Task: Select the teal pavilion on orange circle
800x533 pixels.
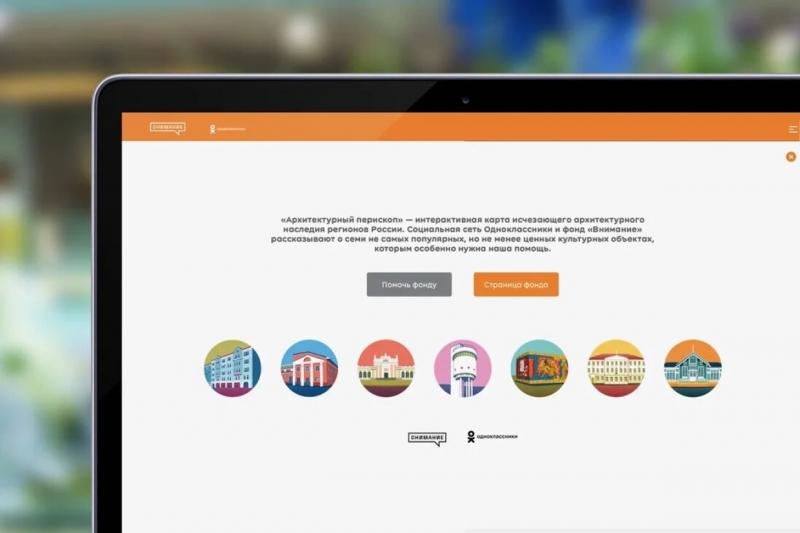Action: coord(693,368)
